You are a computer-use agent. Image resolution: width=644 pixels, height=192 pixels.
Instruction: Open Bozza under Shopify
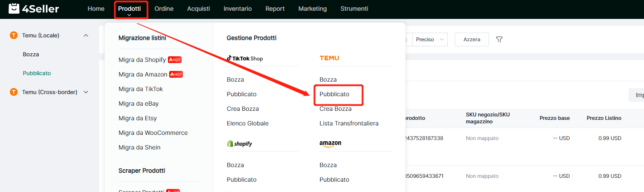click(x=235, y=165)
